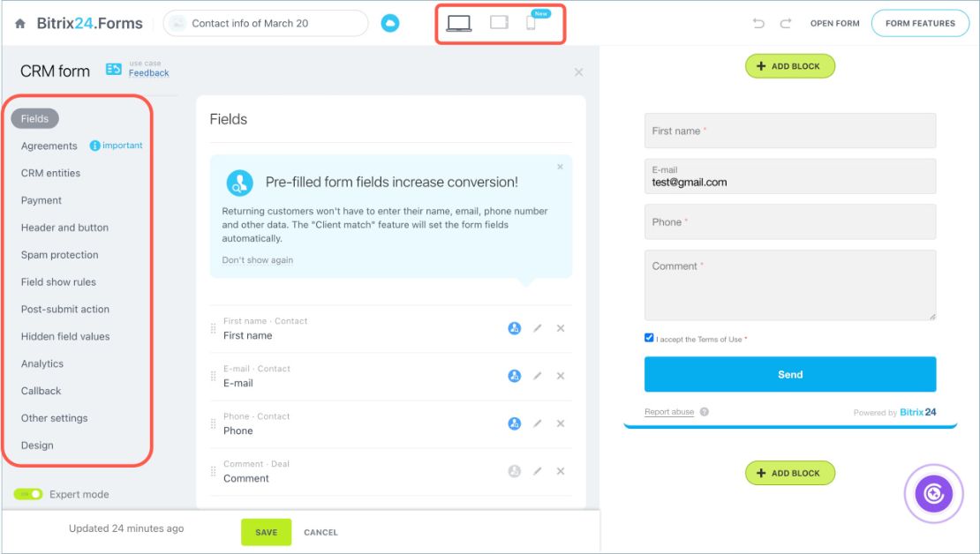The width and height of the screenshot is (980, 554).
Task: Select the Fields menu section
Action: click(35, 118)
